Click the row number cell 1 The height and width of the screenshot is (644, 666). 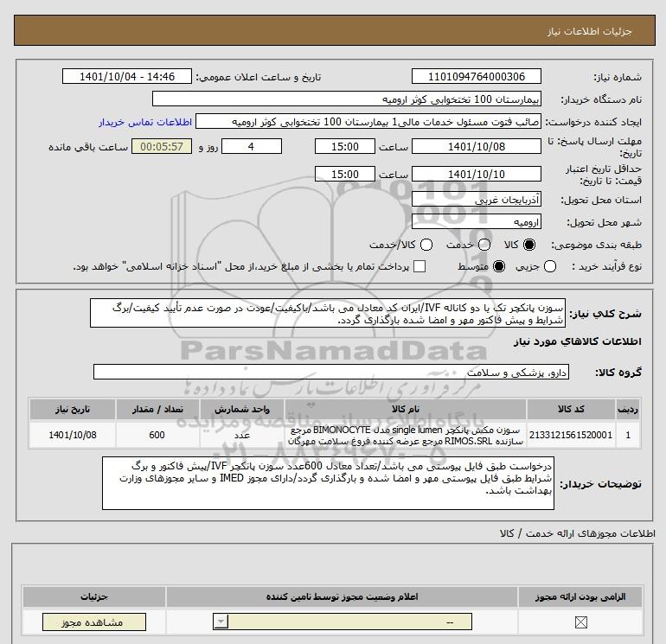click(x=627, y=435)
